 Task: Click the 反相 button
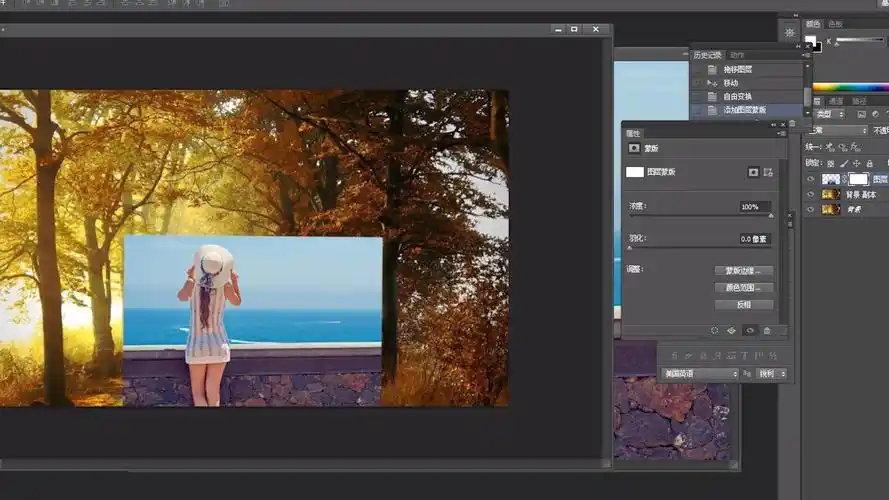(743, 305)
